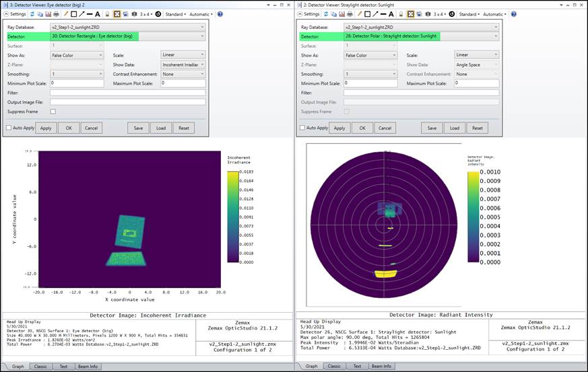Open the Detector dropdown showing Straylight detector Sunlight
Screen dimensions: 588x372
(x=422, y=36)
